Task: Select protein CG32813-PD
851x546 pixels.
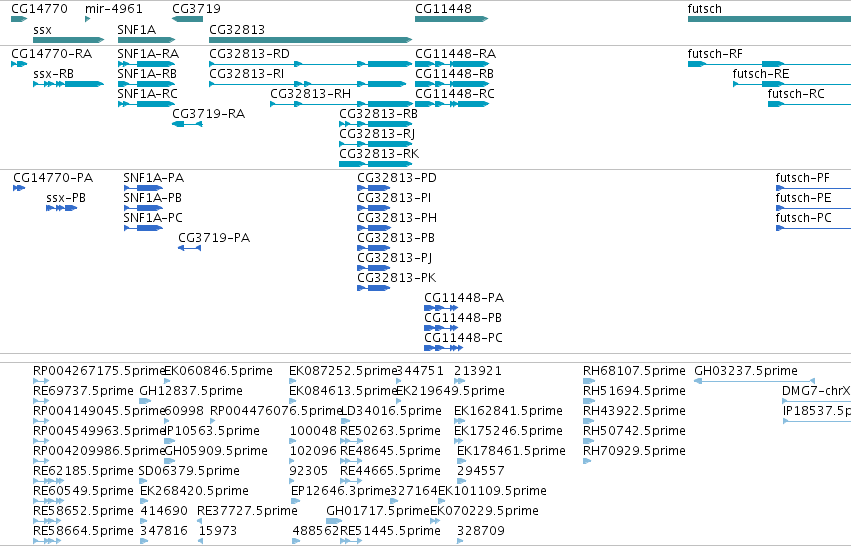Action: pos(373,188)
